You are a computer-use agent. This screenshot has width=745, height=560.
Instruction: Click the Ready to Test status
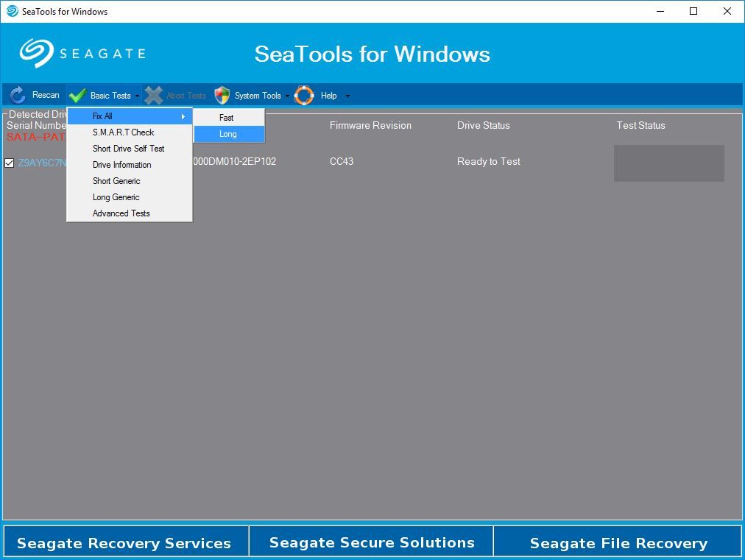pyautogui.click(x=488, y=161)
